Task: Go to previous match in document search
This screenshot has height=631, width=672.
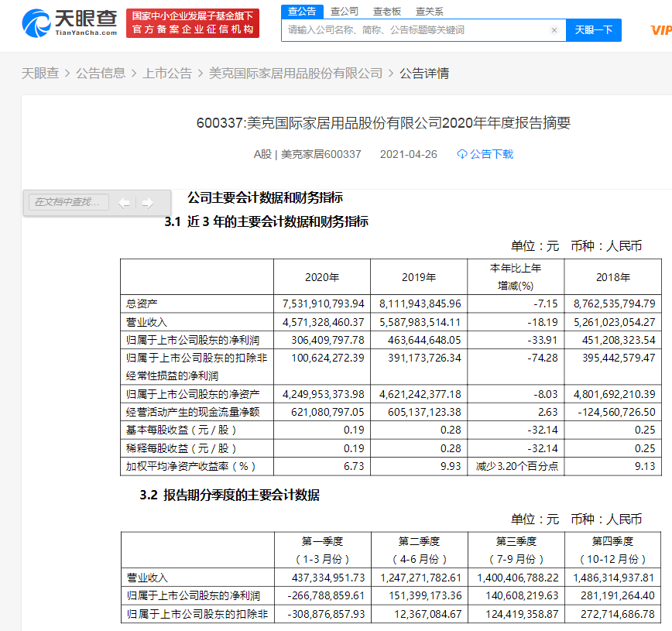Action: click(x=124, y=203)
